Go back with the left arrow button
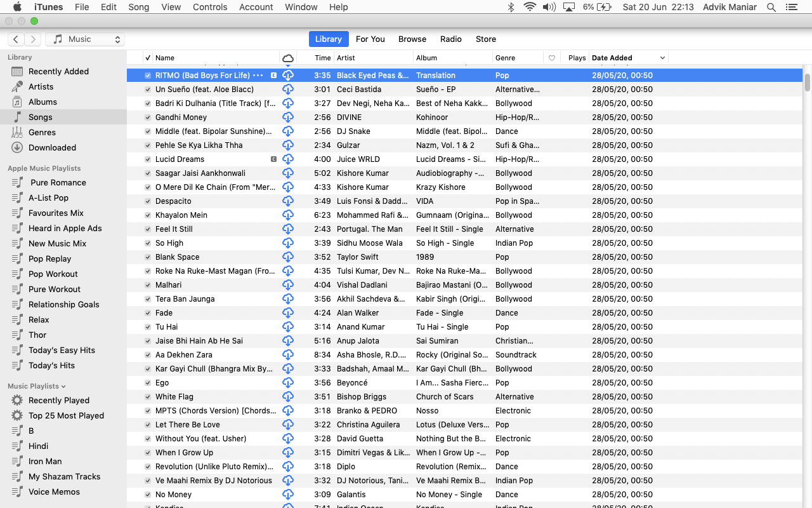This screenshot has width=812, height=508. pyautogui.click(x=16, y=39)
